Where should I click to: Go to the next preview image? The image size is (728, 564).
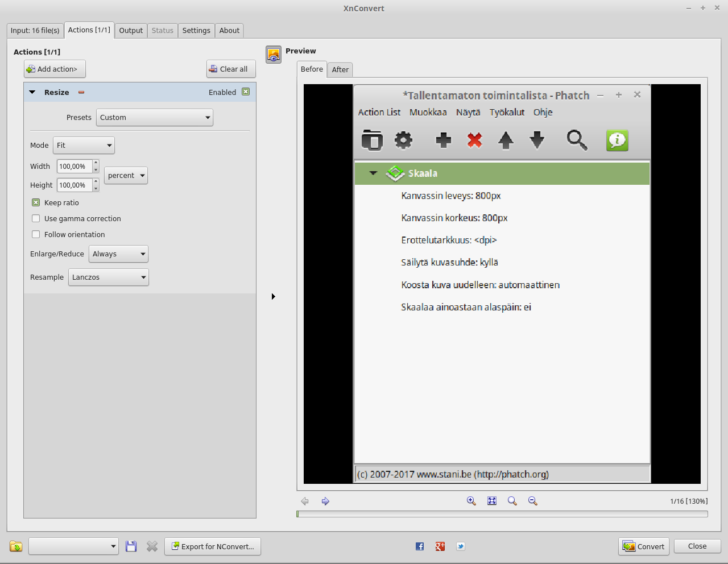(x=325, y=501)
